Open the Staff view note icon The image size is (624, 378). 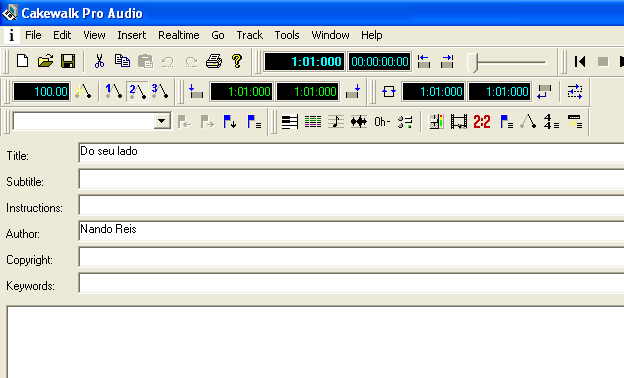336,122
